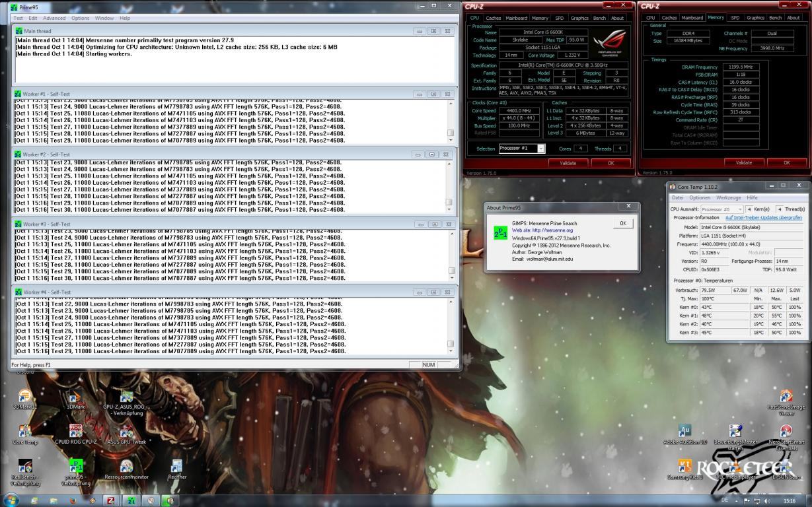Open Firefox from the taskbar
The width and height of the screenshot is (812, 507).
73,500
